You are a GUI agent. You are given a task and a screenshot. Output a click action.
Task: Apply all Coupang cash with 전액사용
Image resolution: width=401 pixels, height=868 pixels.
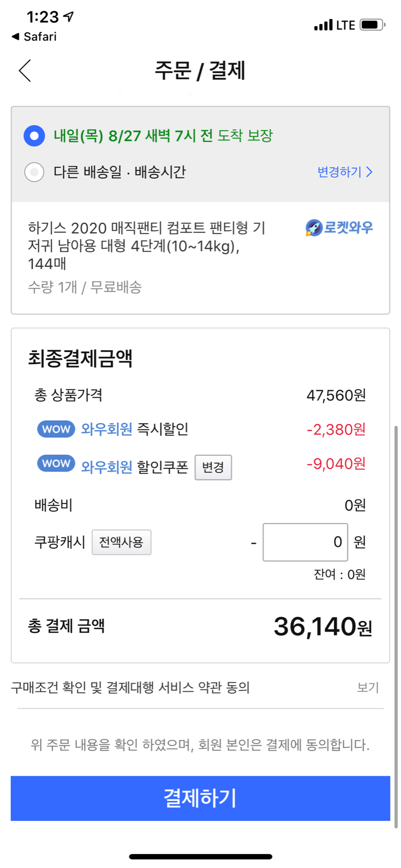121,542
